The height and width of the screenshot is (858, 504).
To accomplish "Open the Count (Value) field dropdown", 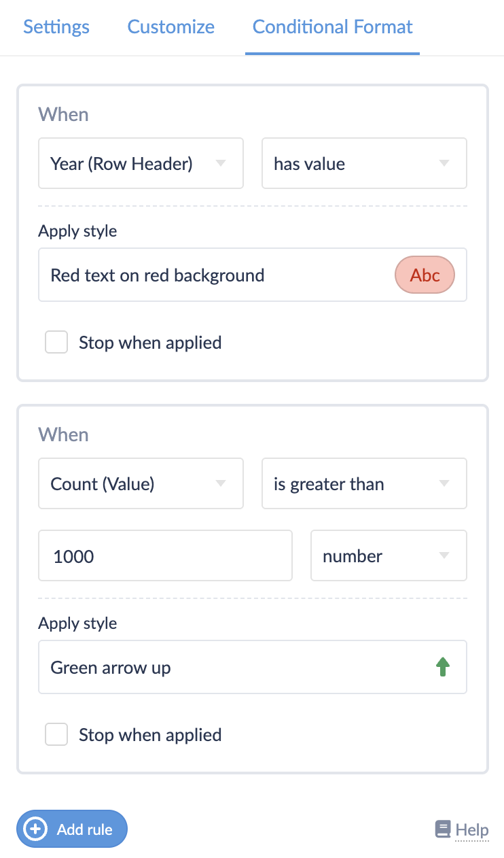I will tap(141, 483).
